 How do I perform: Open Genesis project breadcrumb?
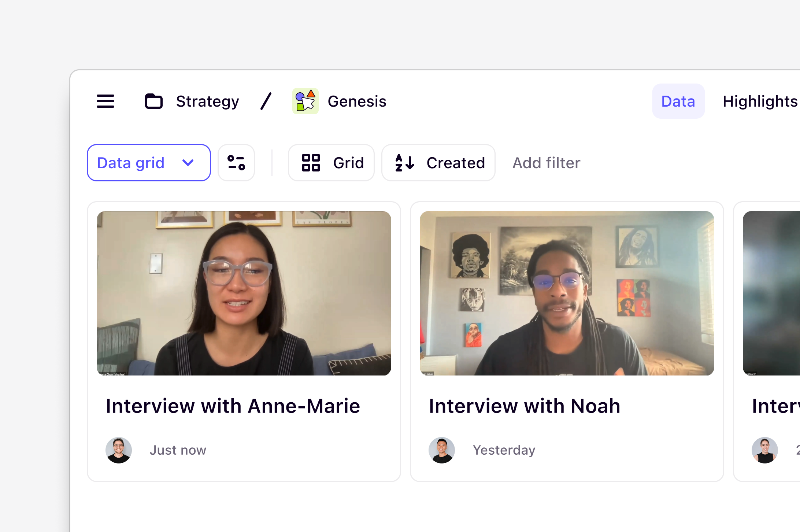click(357, 101)
